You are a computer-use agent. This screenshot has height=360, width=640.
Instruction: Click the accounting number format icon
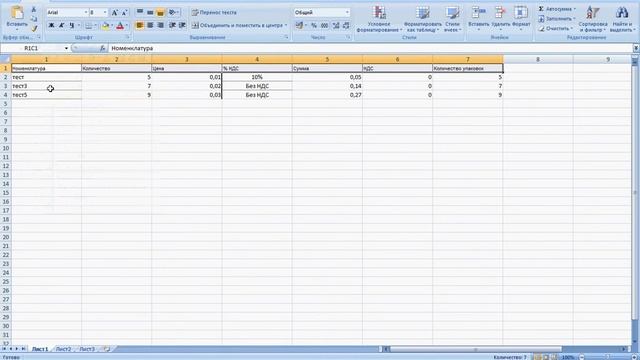point(299,25)
